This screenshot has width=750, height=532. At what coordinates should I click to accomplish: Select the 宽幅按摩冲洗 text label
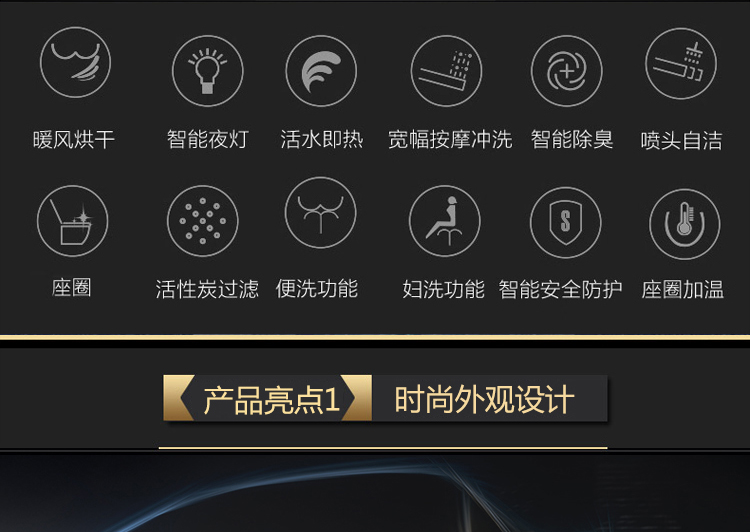450,140
